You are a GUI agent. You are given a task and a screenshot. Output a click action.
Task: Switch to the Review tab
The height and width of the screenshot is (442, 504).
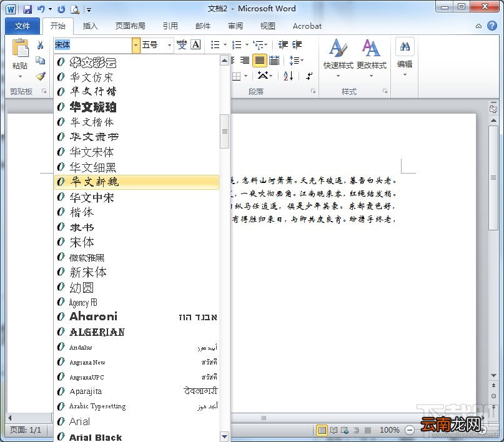coord(235,26)
